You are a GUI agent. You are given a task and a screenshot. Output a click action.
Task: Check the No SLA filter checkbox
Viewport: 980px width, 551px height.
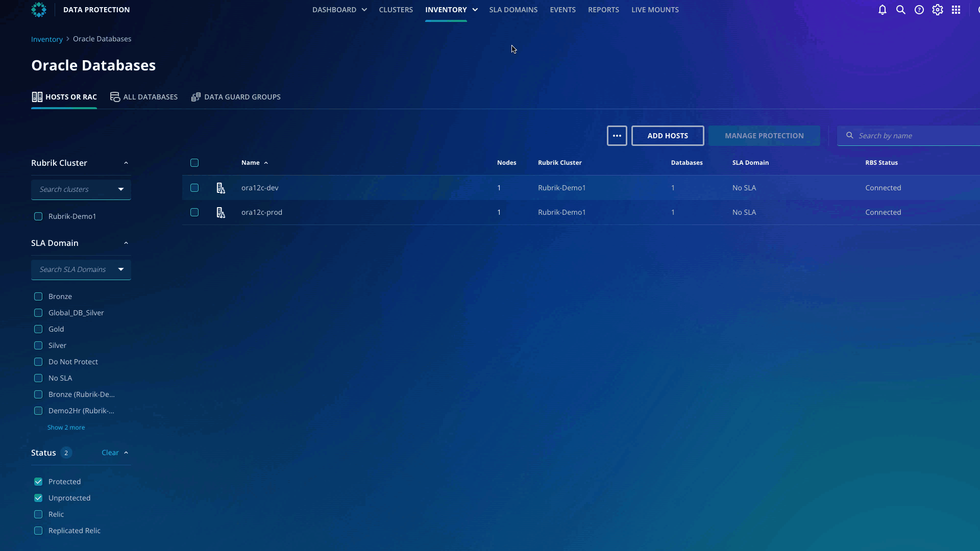tap(38, 378)
